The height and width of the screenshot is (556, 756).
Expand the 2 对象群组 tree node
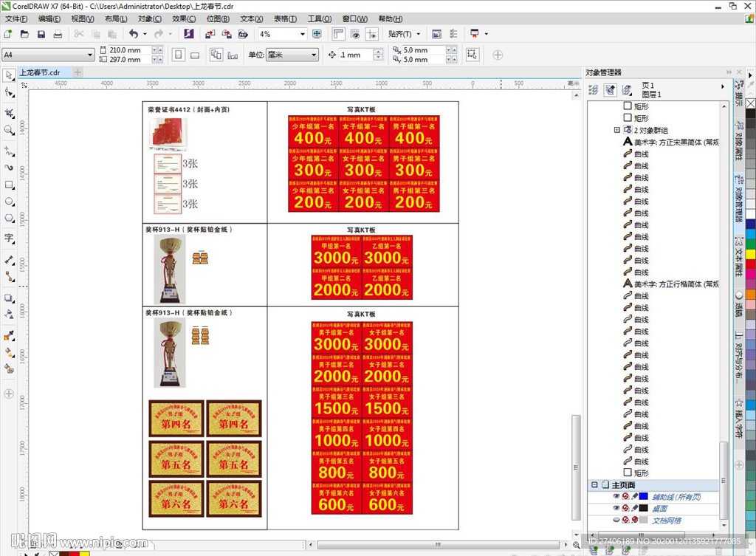(616, 130)
